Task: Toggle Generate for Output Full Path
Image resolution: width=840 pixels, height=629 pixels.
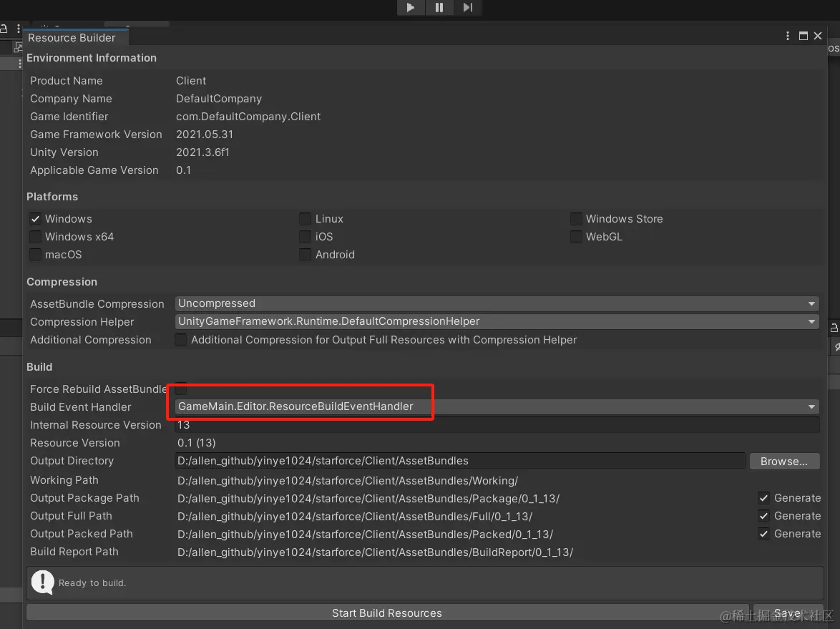Action: click(x=764, y=516)
